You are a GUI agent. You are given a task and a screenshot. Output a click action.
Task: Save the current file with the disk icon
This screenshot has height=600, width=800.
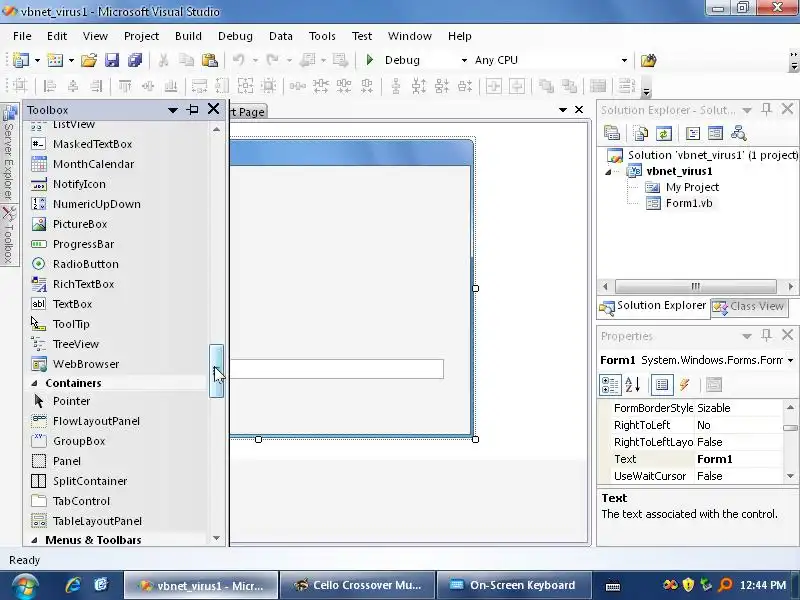coord(112,60)
